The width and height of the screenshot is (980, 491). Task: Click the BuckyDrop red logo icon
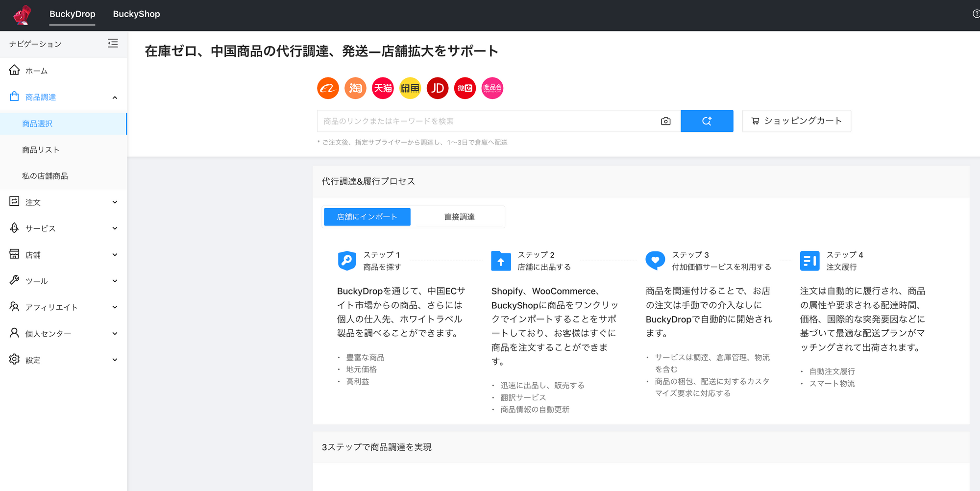point(22,15)
